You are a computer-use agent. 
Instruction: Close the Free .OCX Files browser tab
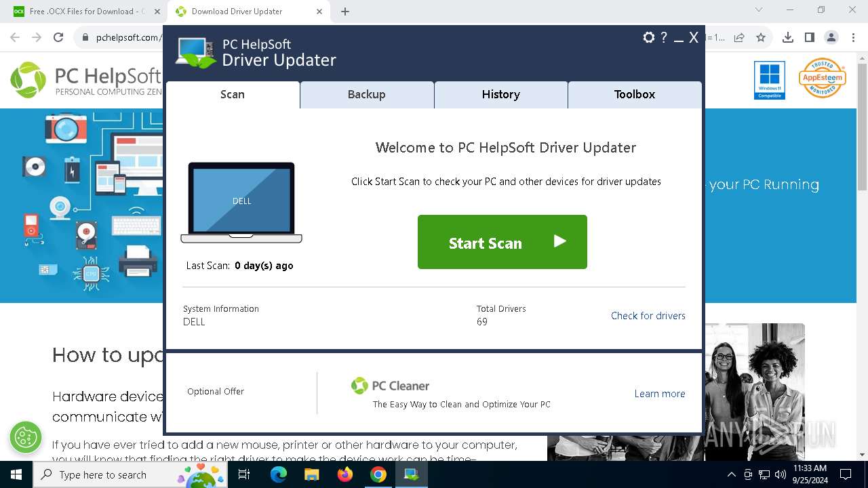[157, 12]
